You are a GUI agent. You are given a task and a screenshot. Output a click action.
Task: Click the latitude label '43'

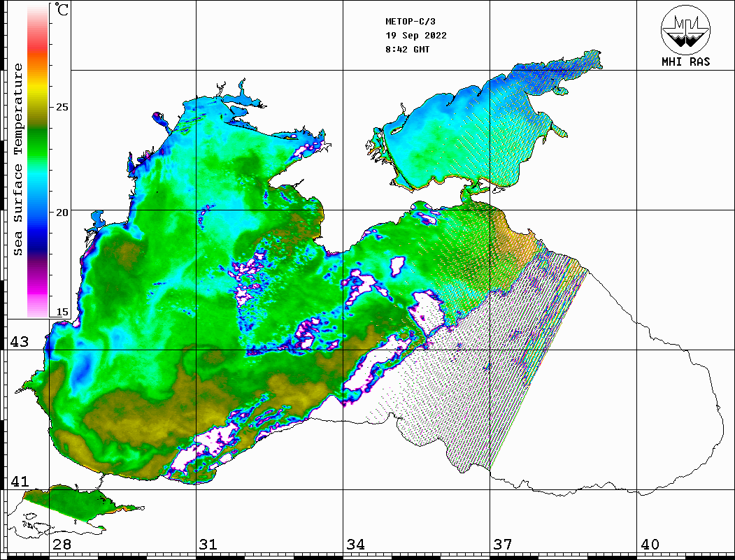click(20, 342)
